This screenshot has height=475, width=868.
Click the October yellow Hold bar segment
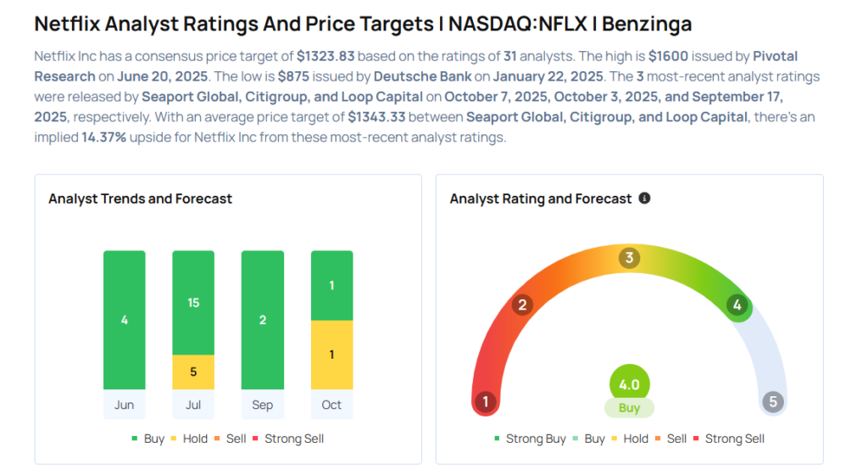[x=331, y=355]
